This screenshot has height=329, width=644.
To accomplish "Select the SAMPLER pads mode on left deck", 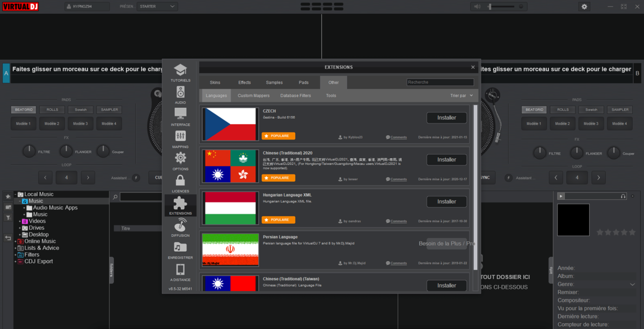I will 109,109.
